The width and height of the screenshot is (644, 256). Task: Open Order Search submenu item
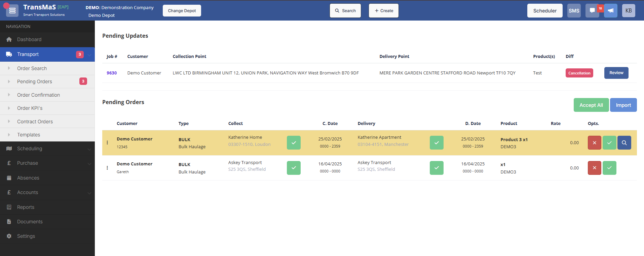(x=47, y=68)
